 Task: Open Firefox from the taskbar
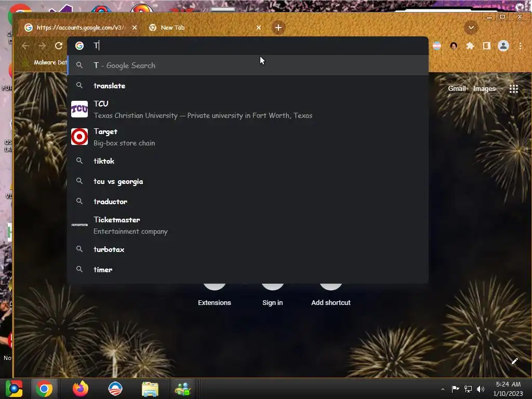coord(81,389)
